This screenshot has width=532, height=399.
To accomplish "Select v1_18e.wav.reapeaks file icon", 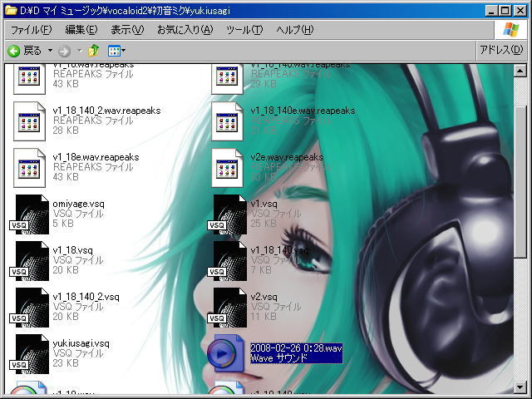I will click(29, 168).
